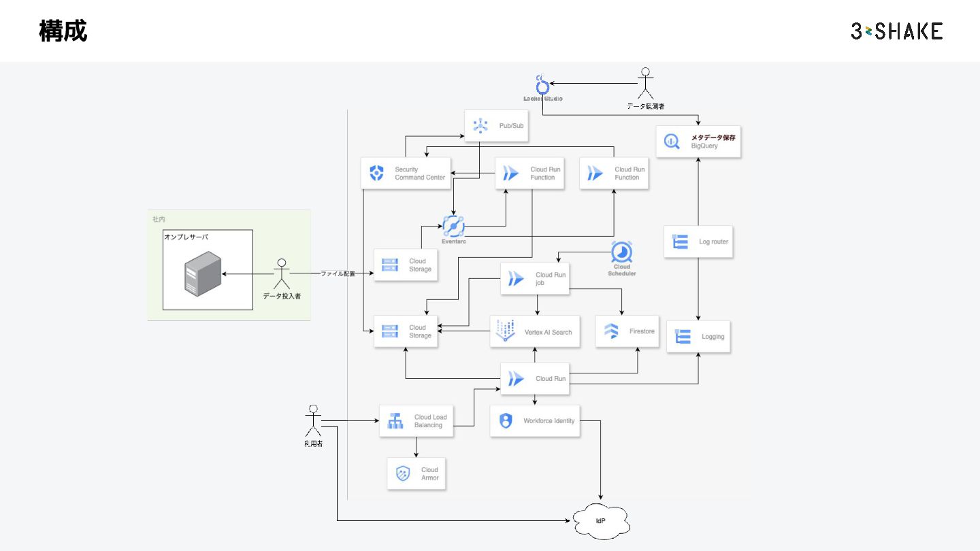The height and width of the screenshot is (551, 980).
Task: Select the Cloud Armor text
Action: [x=430, y=473]
